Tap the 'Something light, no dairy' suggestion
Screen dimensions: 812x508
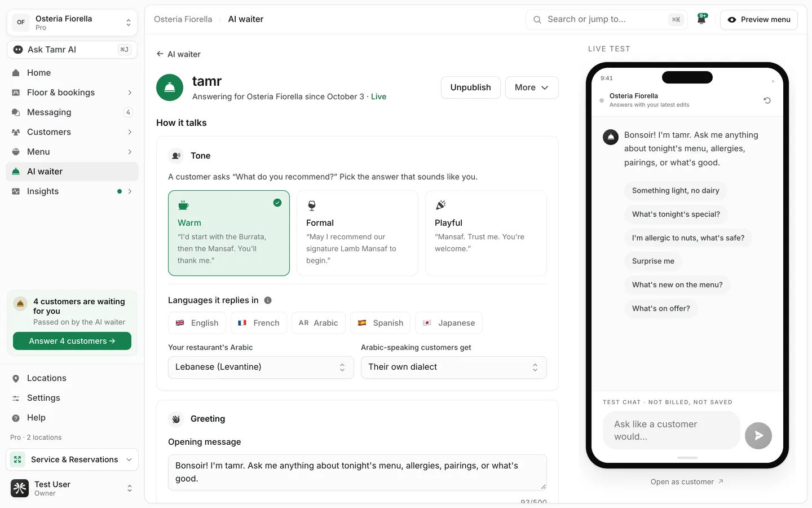[676, 191]
